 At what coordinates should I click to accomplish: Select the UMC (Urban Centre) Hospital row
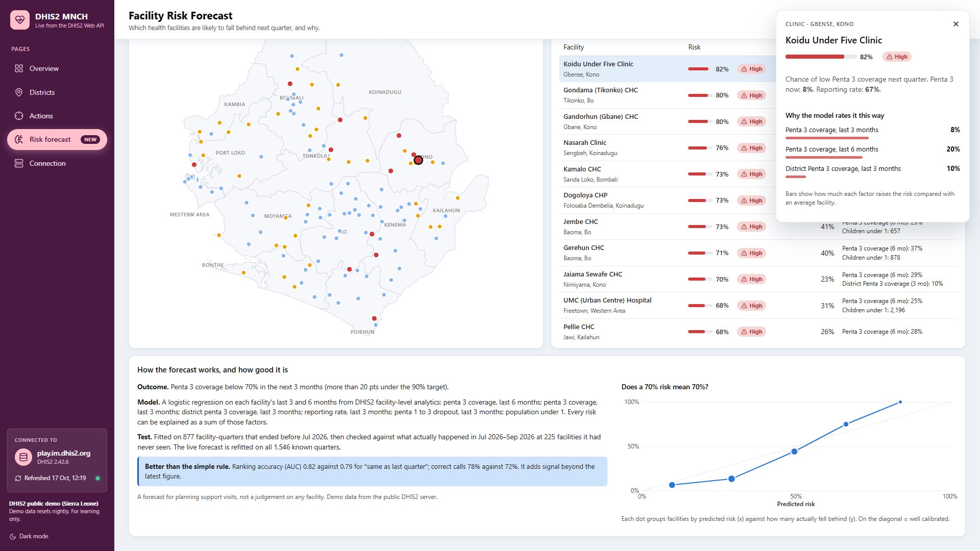point(758,305)
